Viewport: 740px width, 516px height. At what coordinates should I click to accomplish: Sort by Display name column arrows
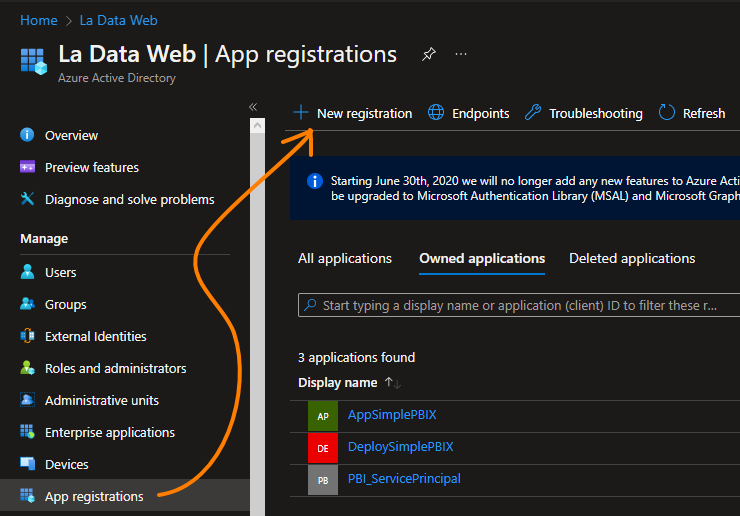point(393,383)
